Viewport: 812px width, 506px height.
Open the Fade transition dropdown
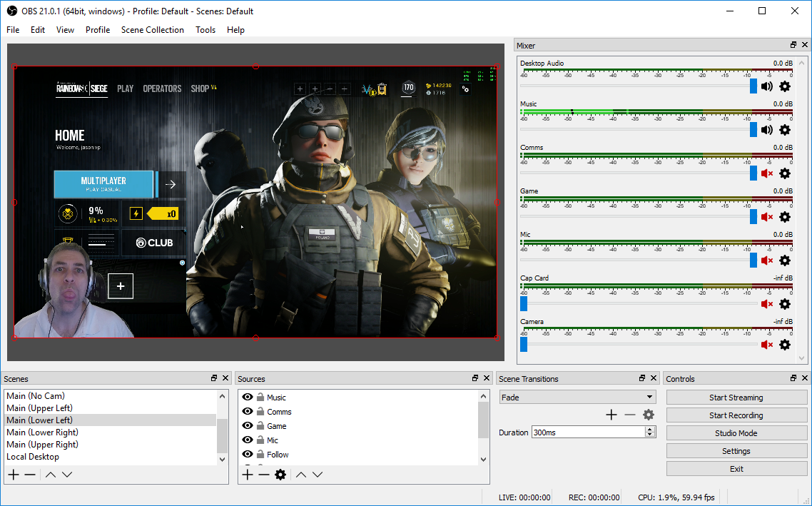point(577,398)
